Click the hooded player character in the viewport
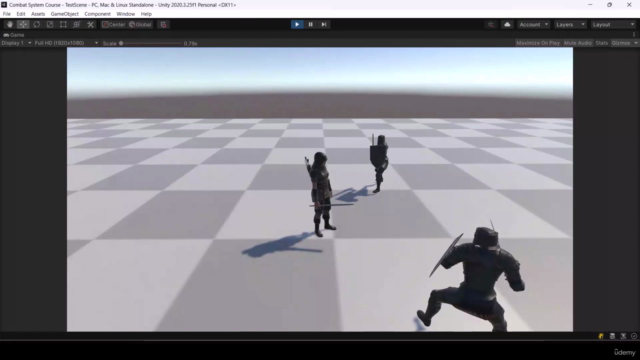The height and width of the screenshot is (360, 640). (x=321, y=194)
